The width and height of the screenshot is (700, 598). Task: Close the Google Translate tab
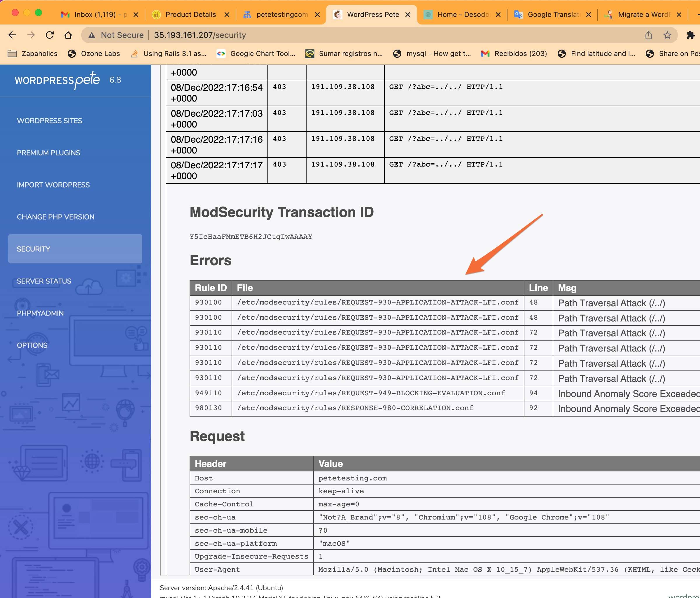[588, 15]
